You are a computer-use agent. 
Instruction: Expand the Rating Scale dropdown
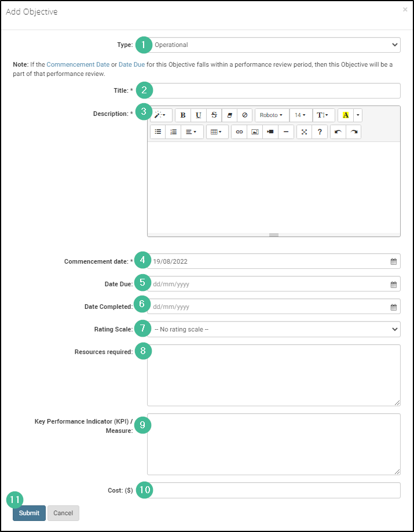click(x=273, y=329)
